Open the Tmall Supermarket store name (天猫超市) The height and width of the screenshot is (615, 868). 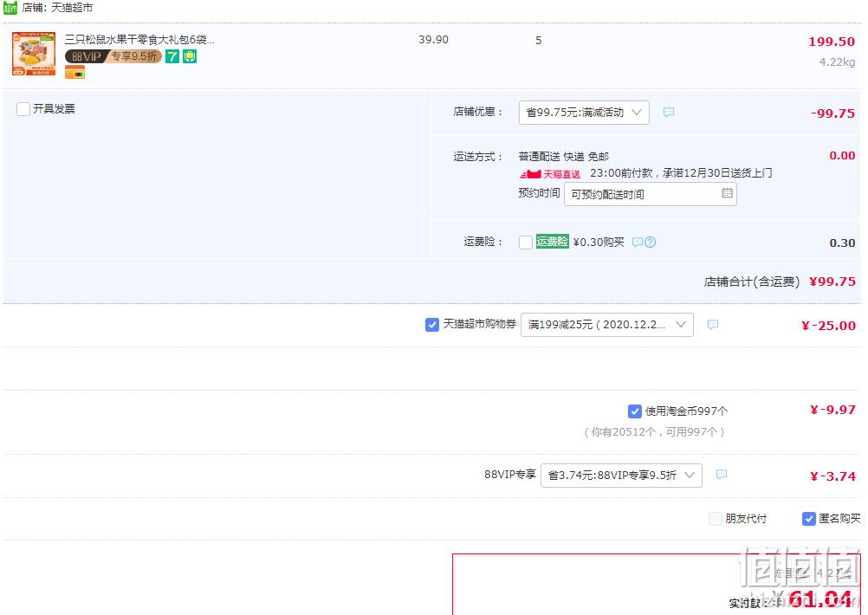[71, 8]
